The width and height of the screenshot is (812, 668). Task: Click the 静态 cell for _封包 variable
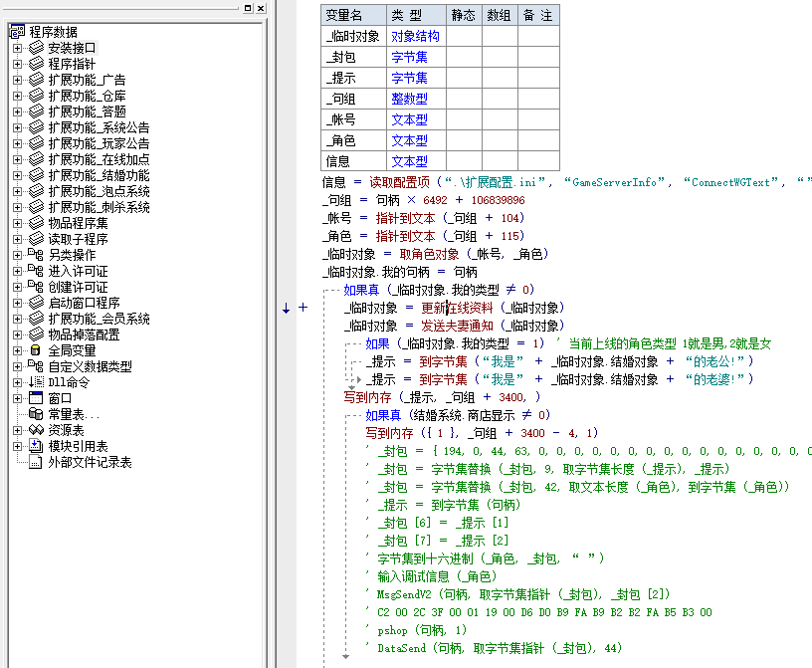click(464, 57)
